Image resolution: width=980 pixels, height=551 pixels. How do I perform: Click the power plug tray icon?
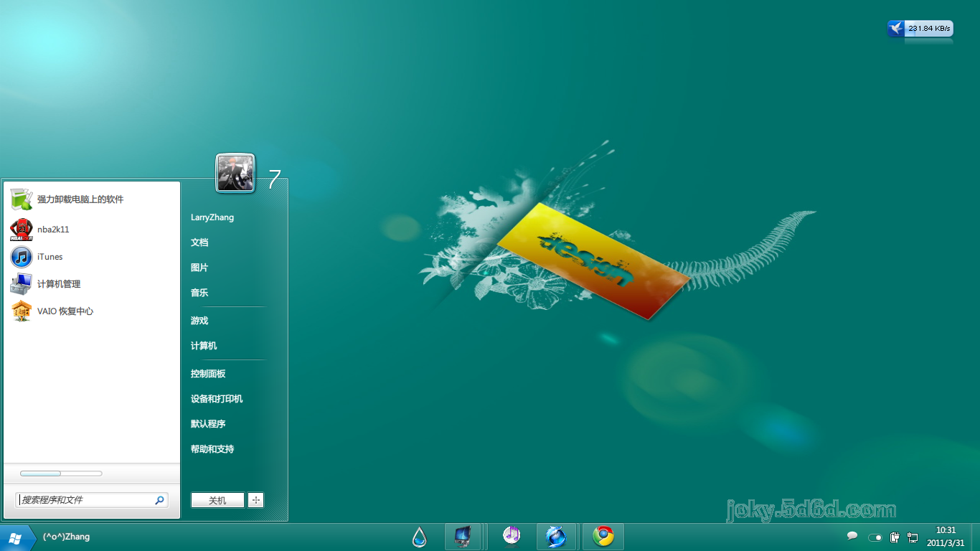[x=895, y=537]
